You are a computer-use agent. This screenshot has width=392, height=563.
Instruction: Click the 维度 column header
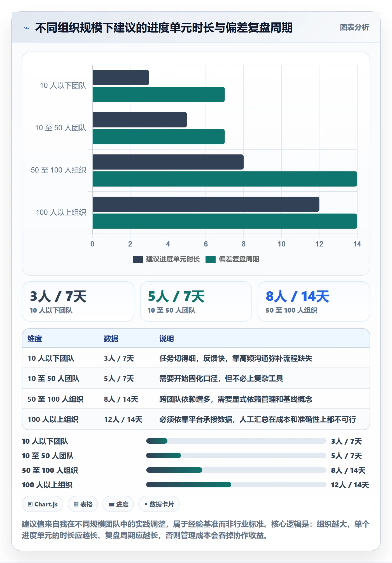(x=35, y=339)
